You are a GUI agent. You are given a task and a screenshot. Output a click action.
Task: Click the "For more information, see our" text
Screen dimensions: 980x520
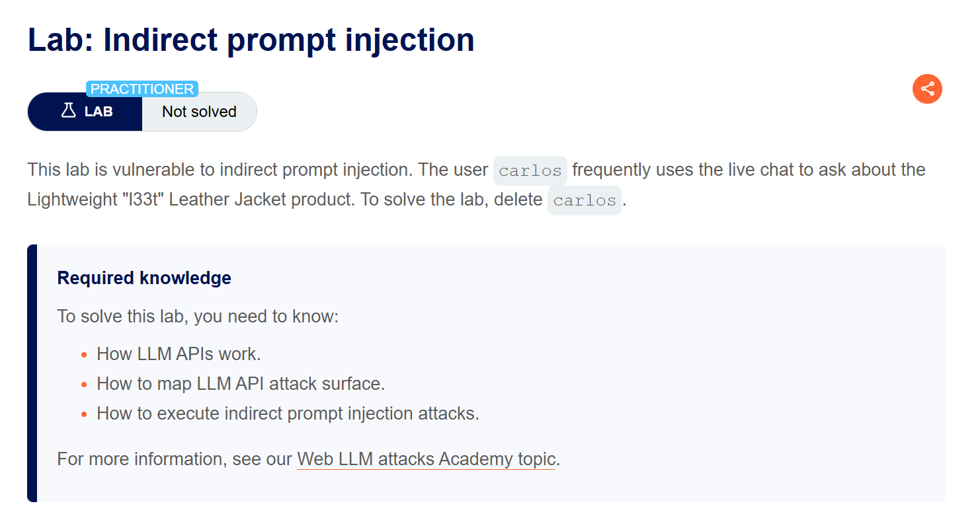pos(175,459)
